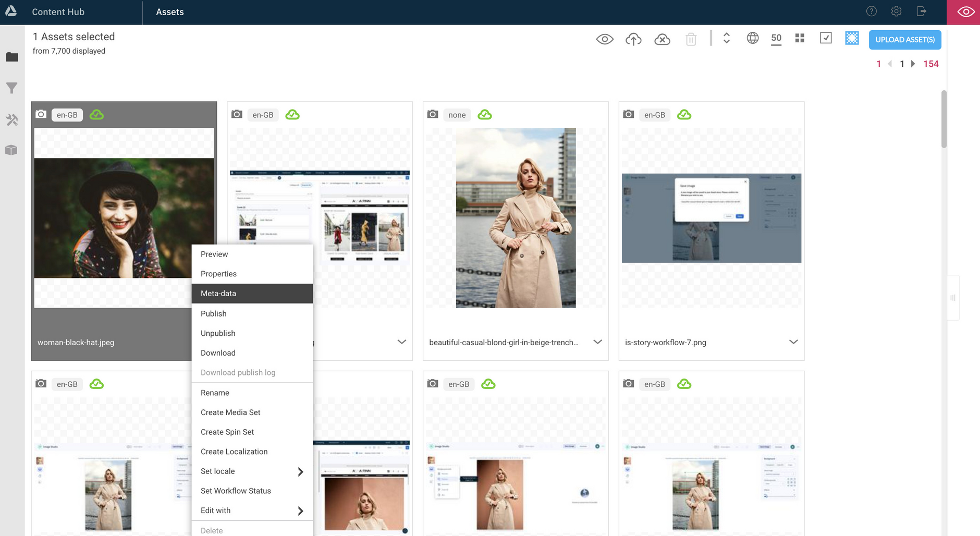Jump to the first page number 1 link
980x536 pixels.
tap(878, 64)
